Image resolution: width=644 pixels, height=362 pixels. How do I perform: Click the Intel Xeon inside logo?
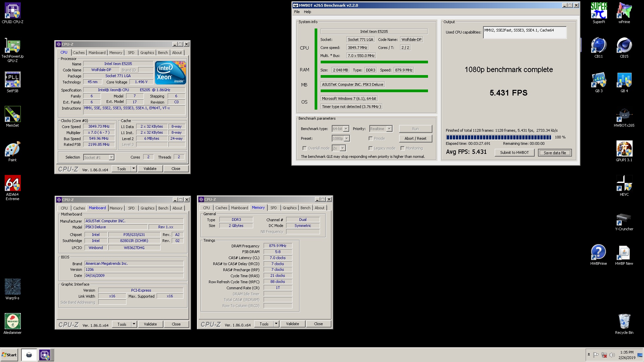click(170, 72)
